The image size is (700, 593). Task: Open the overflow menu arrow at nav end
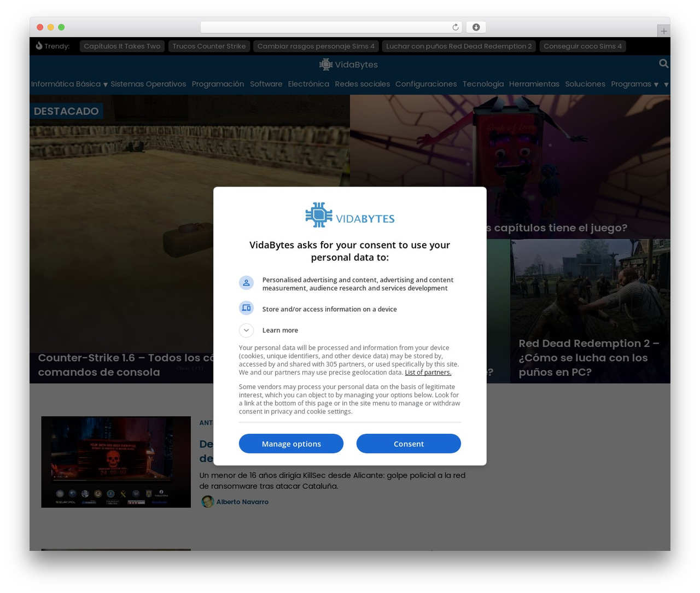[666, 85]
